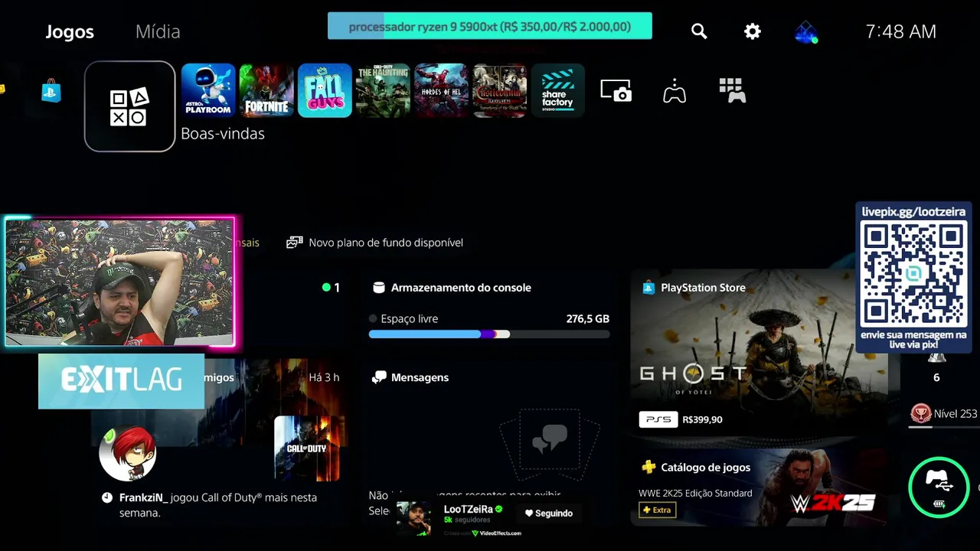
Task: Open the PlayStation Store bag icon
Action: (51, 90)
